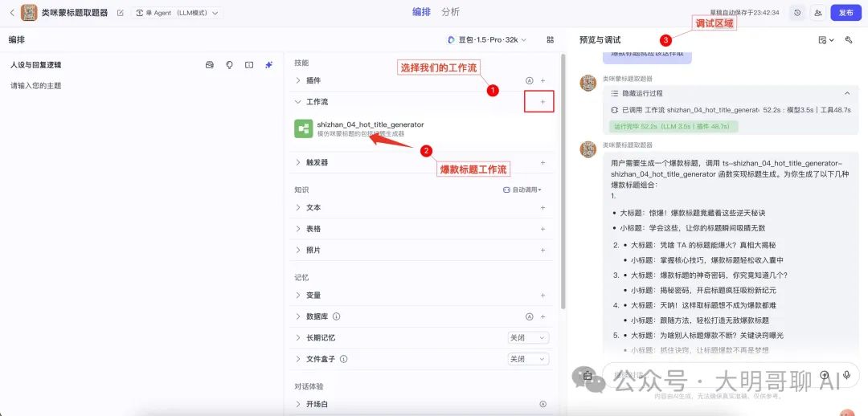Expand the 文件盒子 section

[x=298, y=359]
